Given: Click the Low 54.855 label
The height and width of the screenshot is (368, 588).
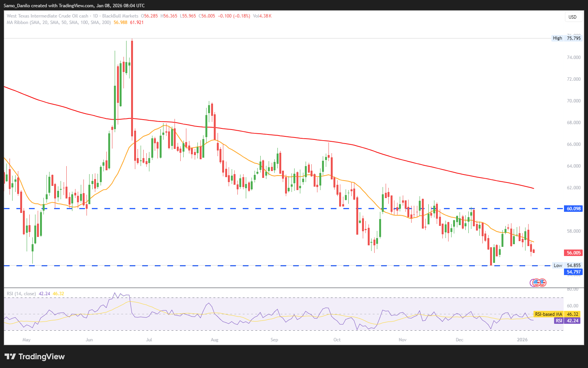Looking at the screenshot, I should tap(567, 266).
